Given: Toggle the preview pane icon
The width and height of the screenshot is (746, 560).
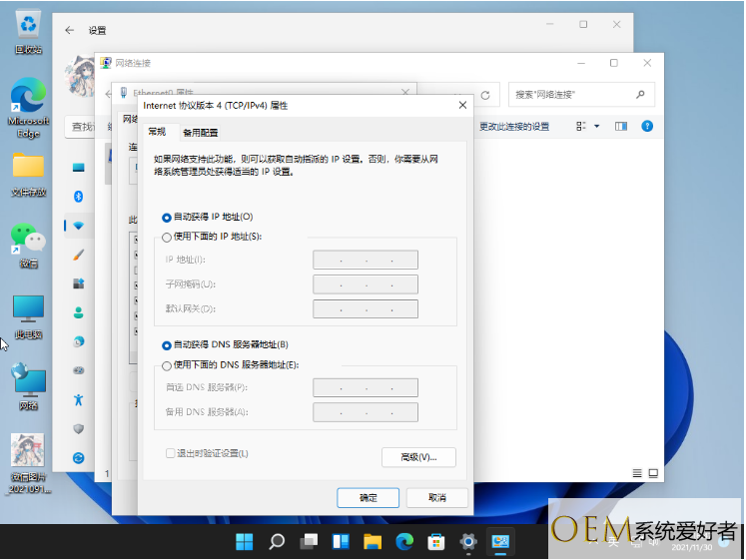Looking at the screenshot, I should [x=620, y=127].
